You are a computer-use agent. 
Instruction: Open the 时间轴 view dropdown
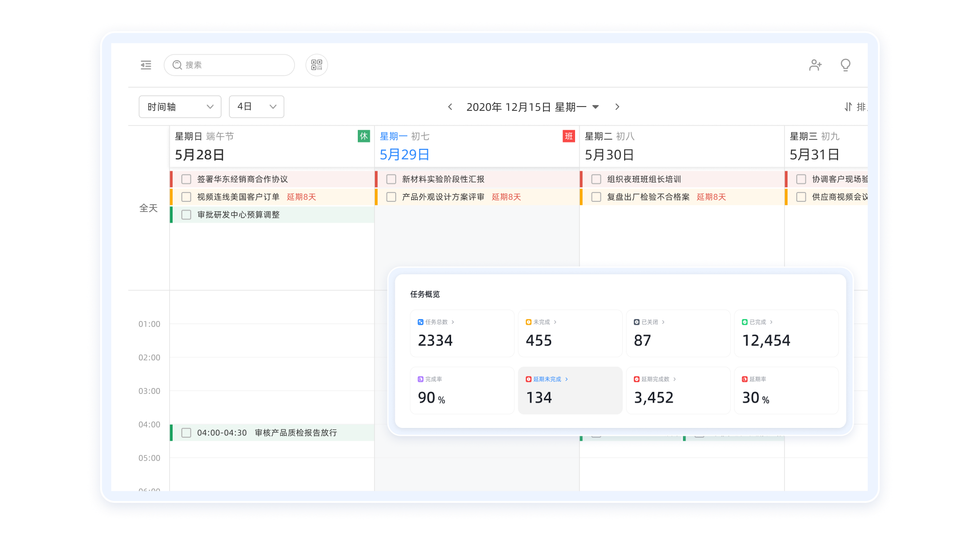(x=180, y=107)
